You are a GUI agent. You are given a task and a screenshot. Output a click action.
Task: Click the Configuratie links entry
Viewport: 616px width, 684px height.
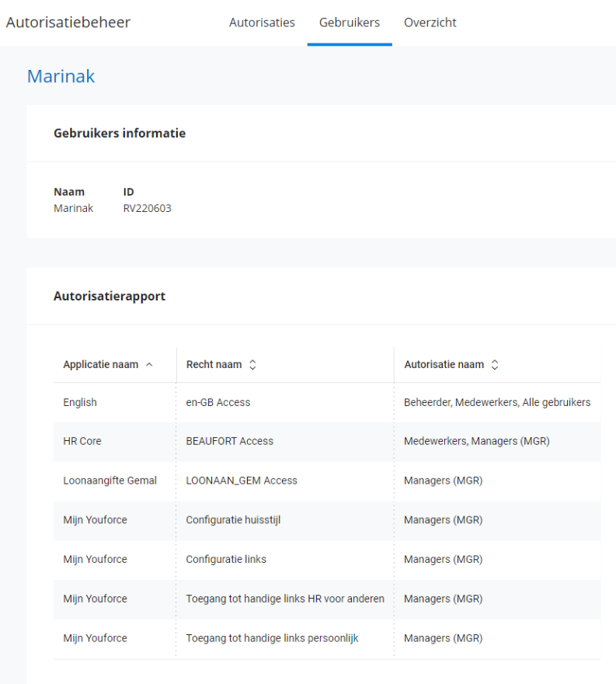[x=226, y=559]
